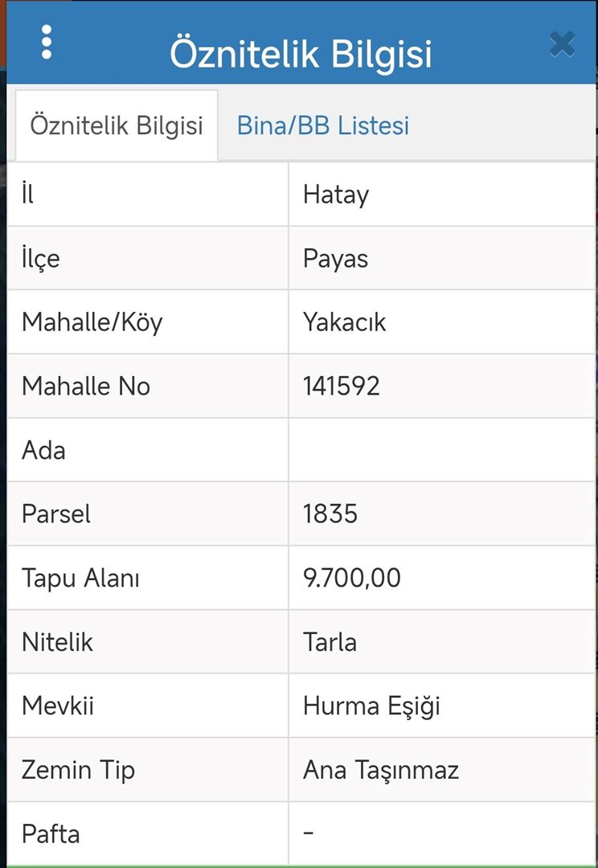Click the Mahalle/Köy row label

tap(92, 323)
